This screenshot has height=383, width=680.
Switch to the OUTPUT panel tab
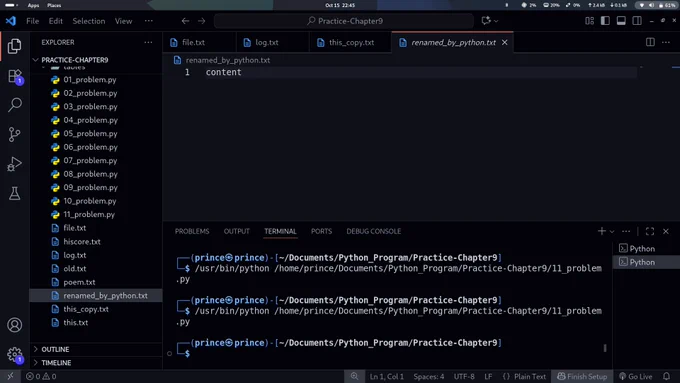[237, 231]
